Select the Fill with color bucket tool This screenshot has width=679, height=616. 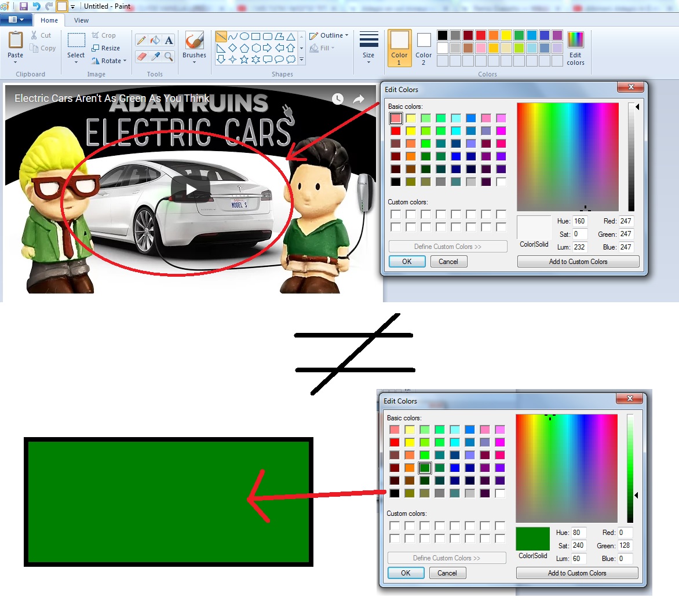pos(155,40)
